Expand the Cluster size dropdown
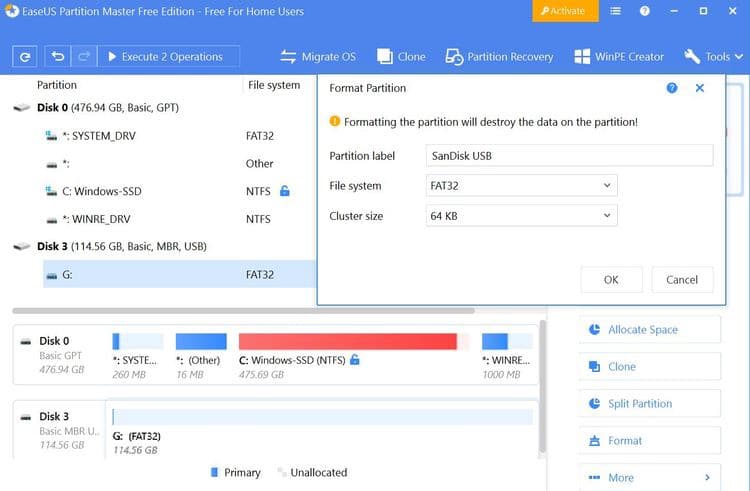750x491 pixels. [x=521, y=215]
